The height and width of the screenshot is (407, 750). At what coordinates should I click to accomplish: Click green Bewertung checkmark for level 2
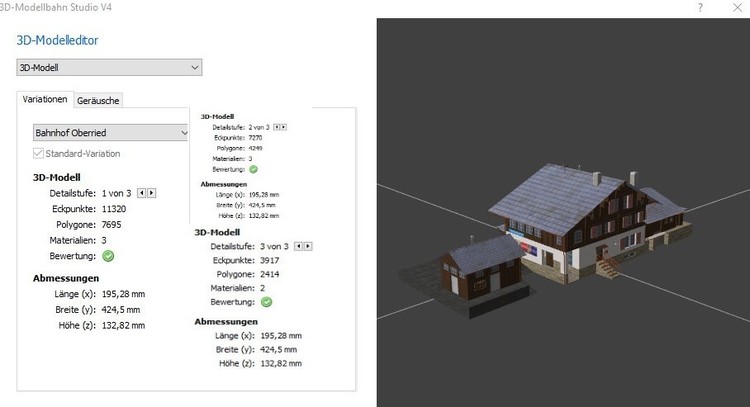254,169
